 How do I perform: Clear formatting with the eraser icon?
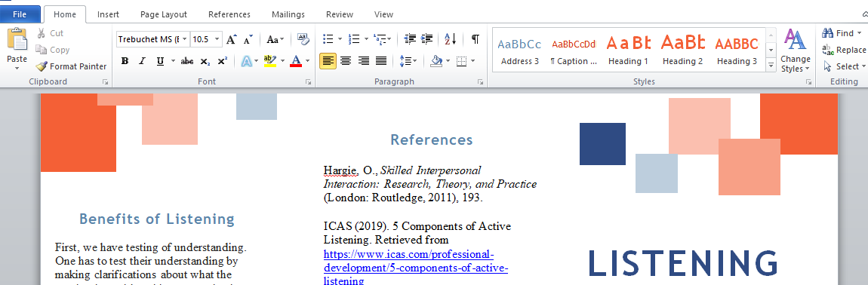303,38
